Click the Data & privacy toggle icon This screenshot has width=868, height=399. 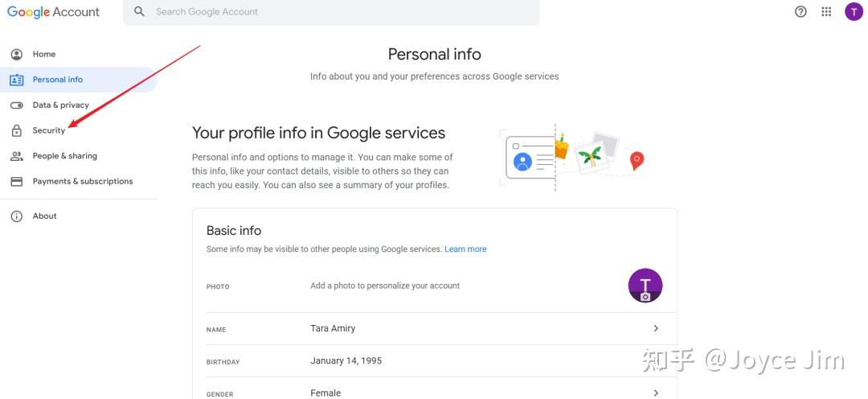click(16, 105)
